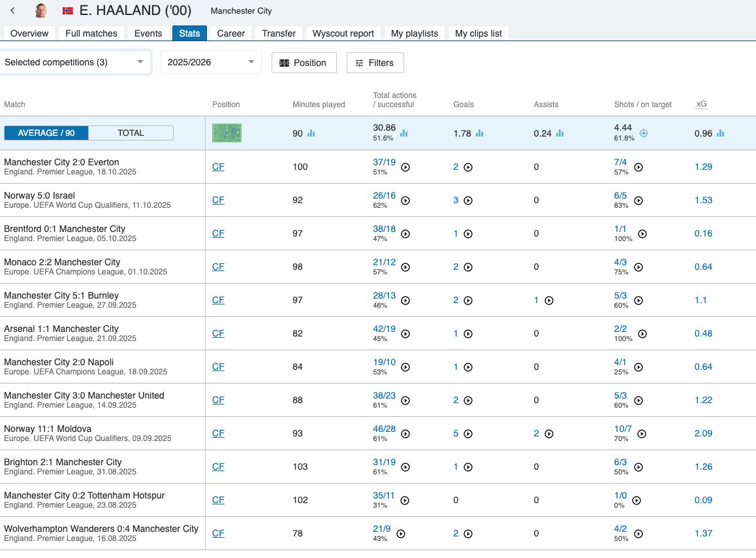Play shots video for Everton match

[x=638, y=167]
